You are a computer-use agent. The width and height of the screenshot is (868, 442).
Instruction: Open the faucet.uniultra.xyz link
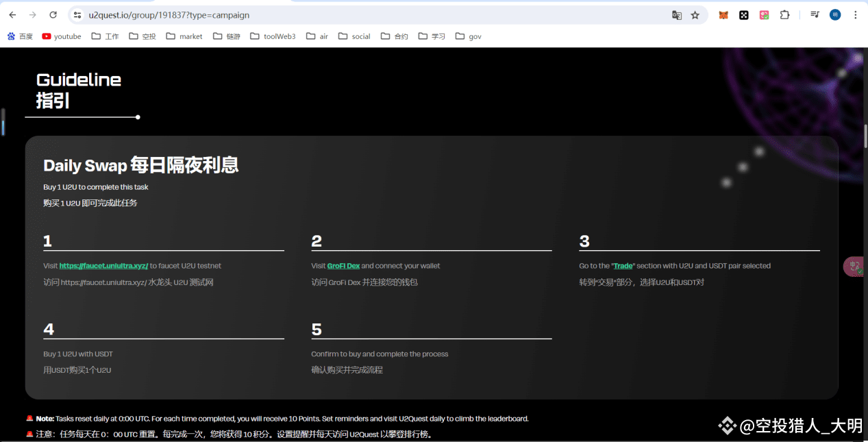103,266
